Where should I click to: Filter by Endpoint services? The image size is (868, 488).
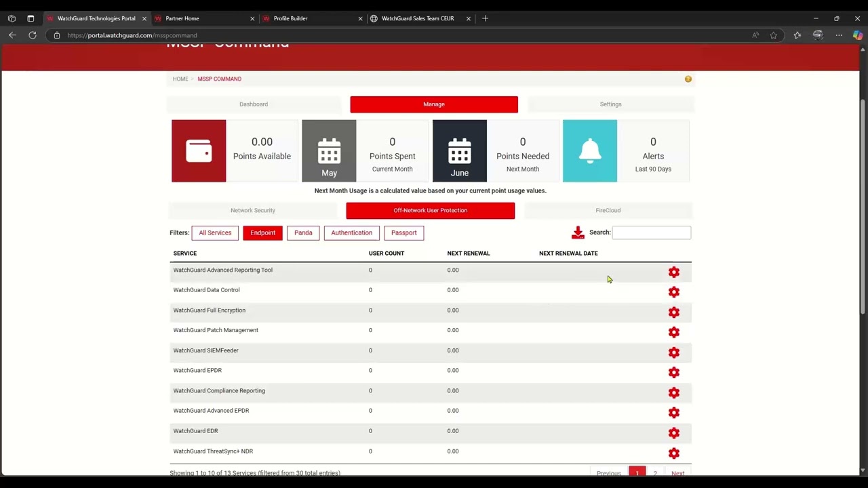coord(262,233)
